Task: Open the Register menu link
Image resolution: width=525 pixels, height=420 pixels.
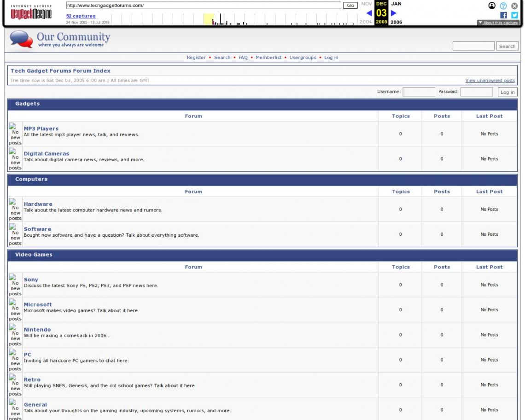Action: 196,58
